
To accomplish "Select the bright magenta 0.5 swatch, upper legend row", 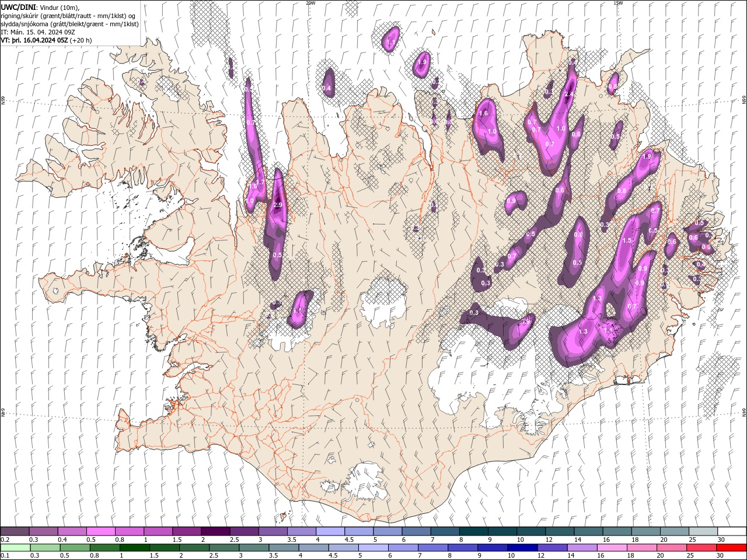I will click(x=100, y=531).
